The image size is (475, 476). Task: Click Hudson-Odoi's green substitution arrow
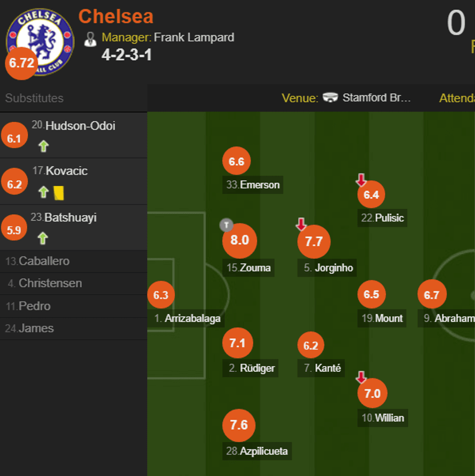44,146
